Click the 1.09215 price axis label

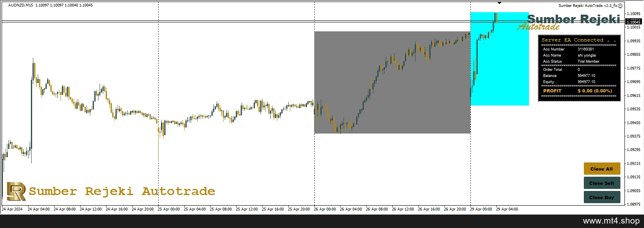point(634,164)
